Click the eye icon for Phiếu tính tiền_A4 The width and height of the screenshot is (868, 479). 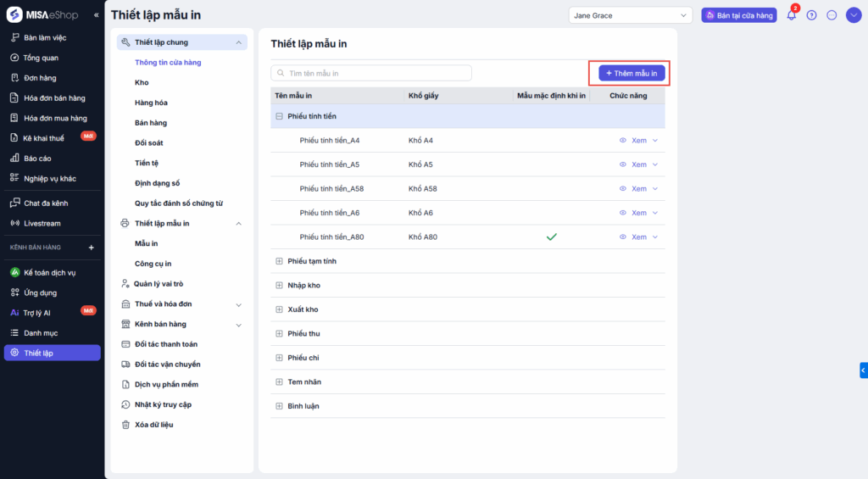point(622,140)
